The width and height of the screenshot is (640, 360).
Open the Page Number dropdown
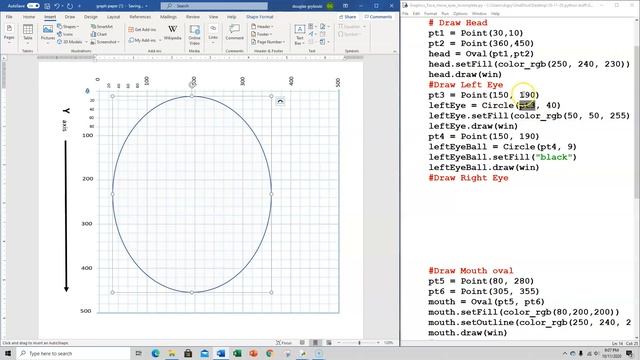pos(268,42)
